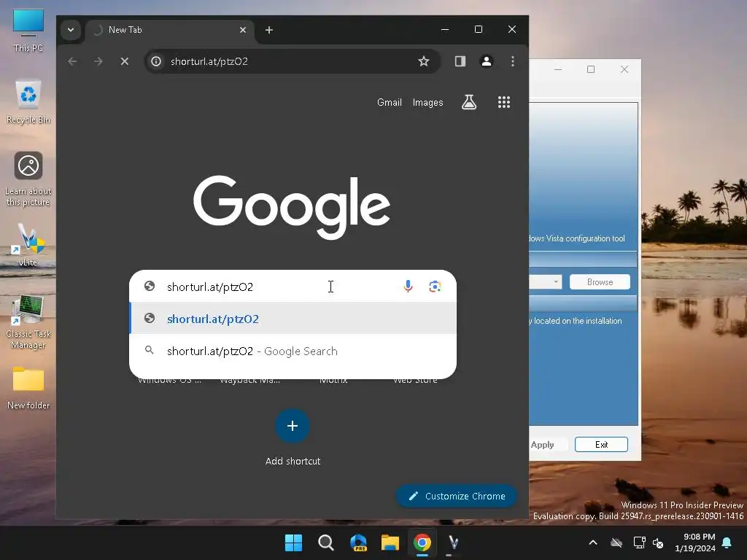Open File Explorer from taskbar

[390, 542]
